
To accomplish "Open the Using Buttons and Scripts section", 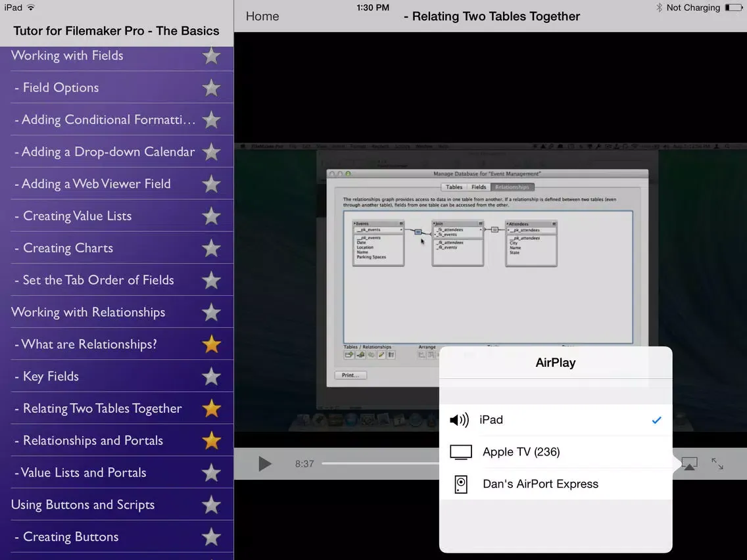I will (x=83, y=505).
